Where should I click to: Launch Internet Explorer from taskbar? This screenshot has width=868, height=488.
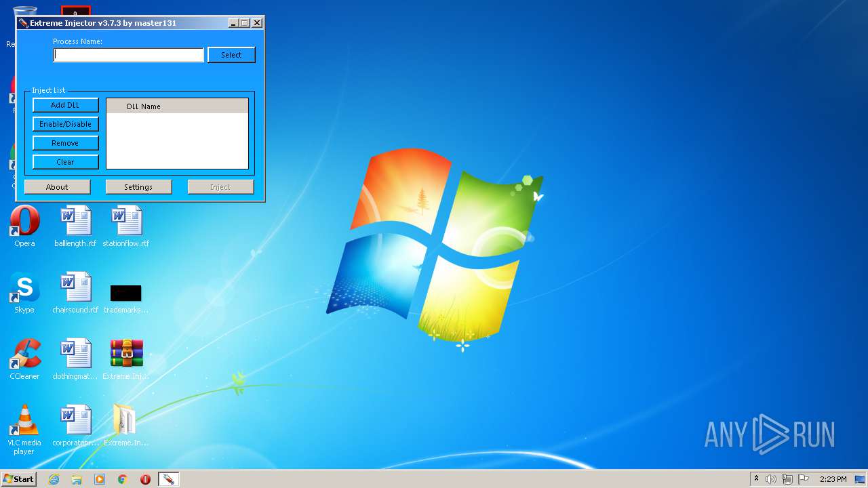54,479
